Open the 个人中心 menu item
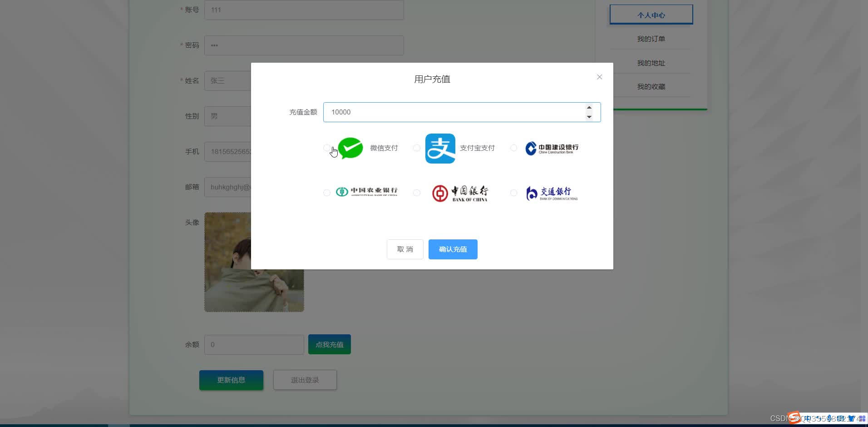 [651, 15]
